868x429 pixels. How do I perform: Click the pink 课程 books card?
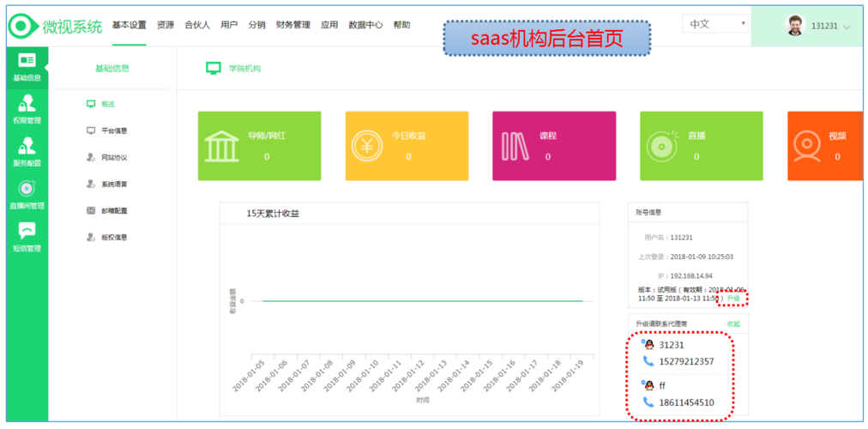pyautogui.click(x=553, y=146)
